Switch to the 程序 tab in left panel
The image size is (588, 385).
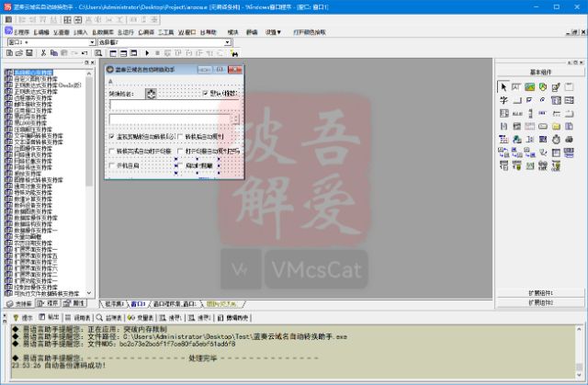[x=48, y=303]
